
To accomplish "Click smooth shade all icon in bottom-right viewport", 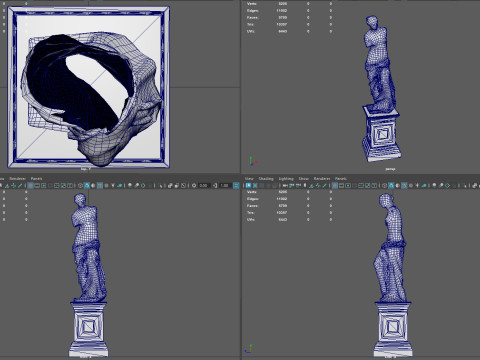I will pyautogui.click(x=391, y=185).
